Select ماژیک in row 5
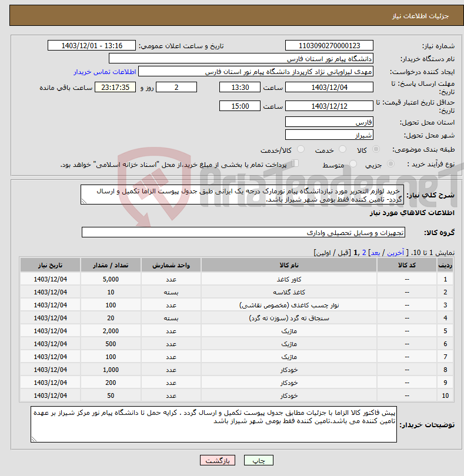 tap(289, 331)
